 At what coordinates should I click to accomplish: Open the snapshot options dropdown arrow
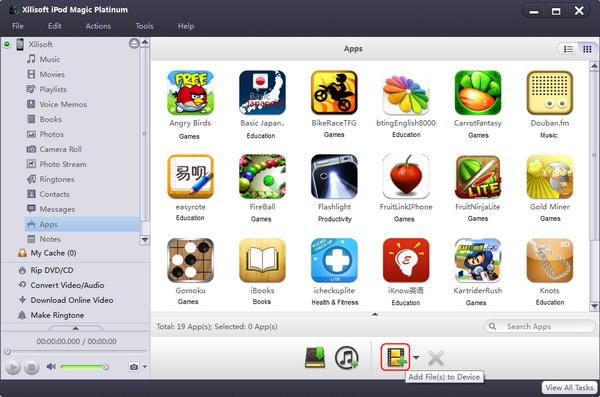[x=145, y=367]
